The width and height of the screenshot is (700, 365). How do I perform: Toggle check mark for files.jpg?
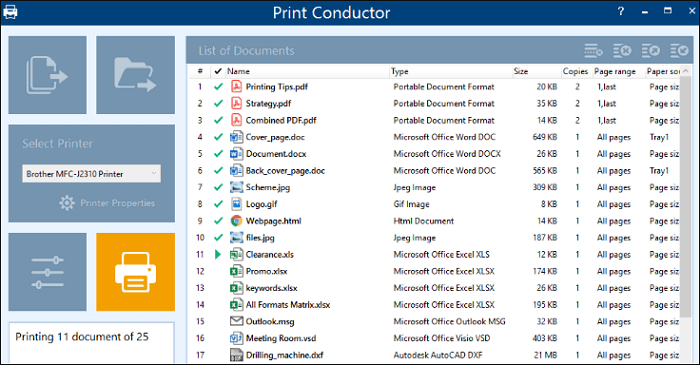pyautogui.click(x=218, y=238)
